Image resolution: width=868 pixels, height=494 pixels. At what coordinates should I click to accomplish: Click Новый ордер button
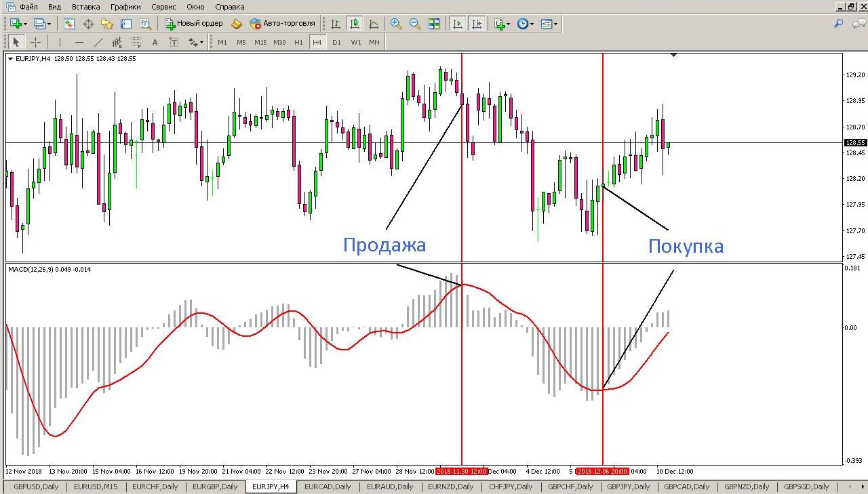(x=194, y=24)
